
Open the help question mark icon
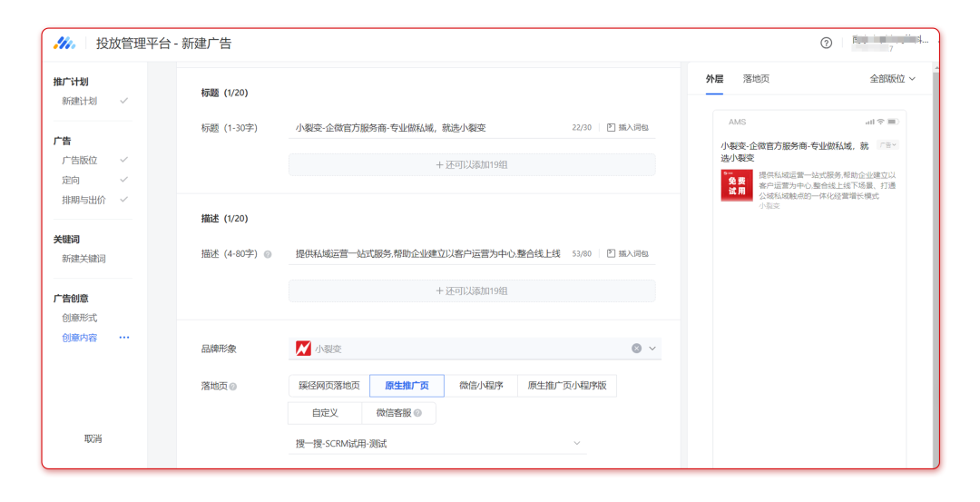826,43
